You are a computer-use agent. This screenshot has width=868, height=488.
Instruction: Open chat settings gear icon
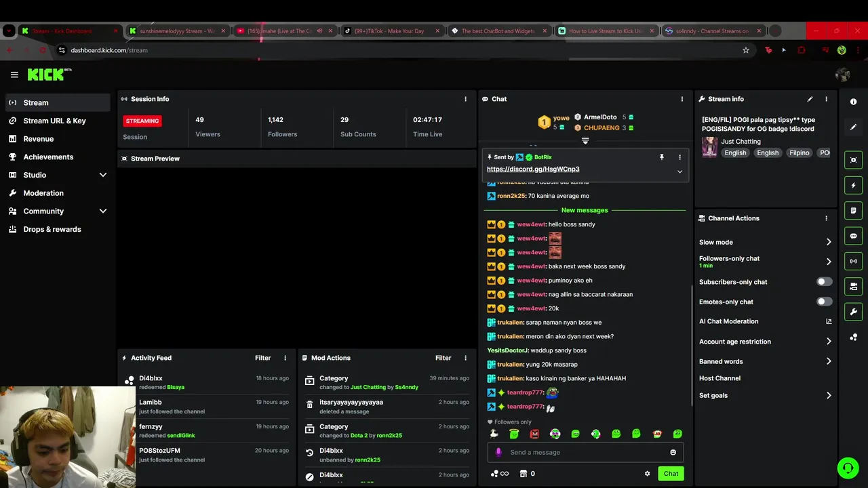click(647, 474)
